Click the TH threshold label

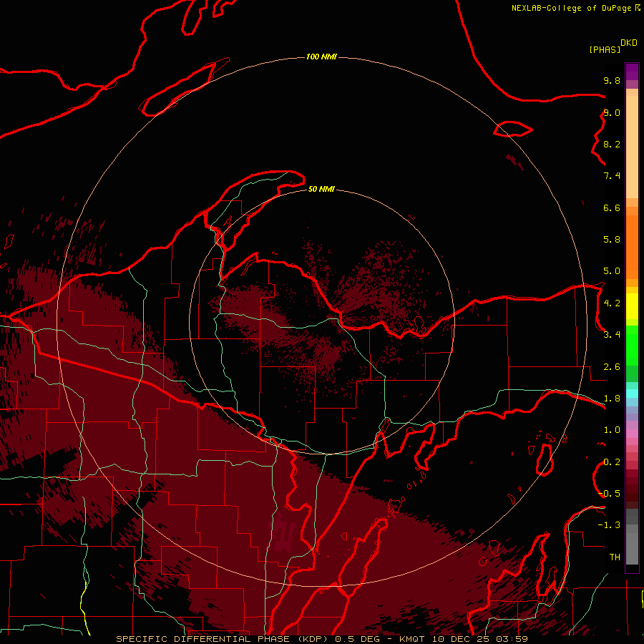tap(615, 557)
